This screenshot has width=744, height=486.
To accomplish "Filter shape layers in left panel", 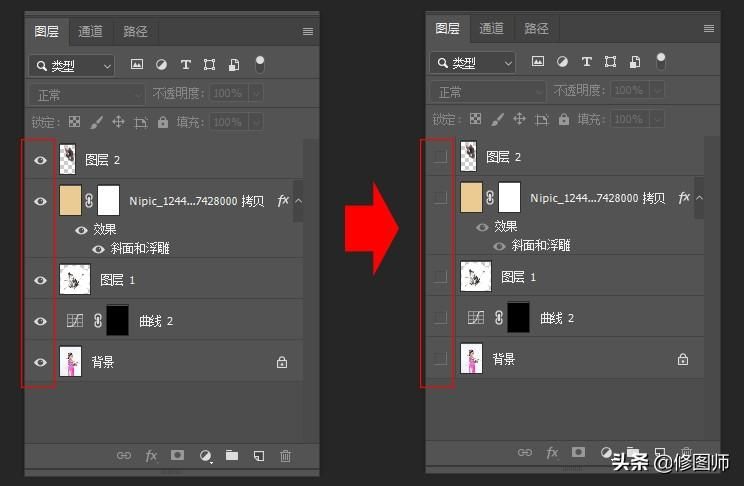I will coord(209,65).
